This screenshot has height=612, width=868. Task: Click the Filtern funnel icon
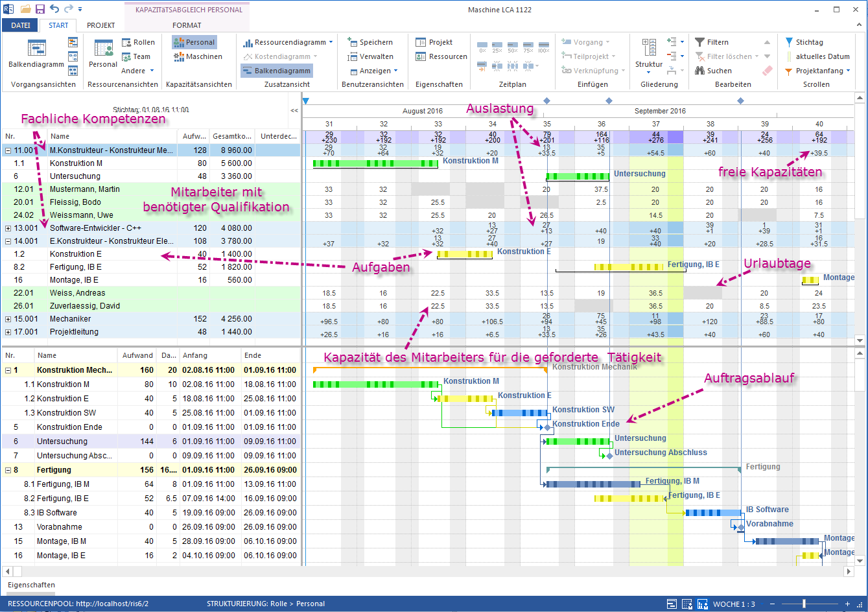coord(700,42)
